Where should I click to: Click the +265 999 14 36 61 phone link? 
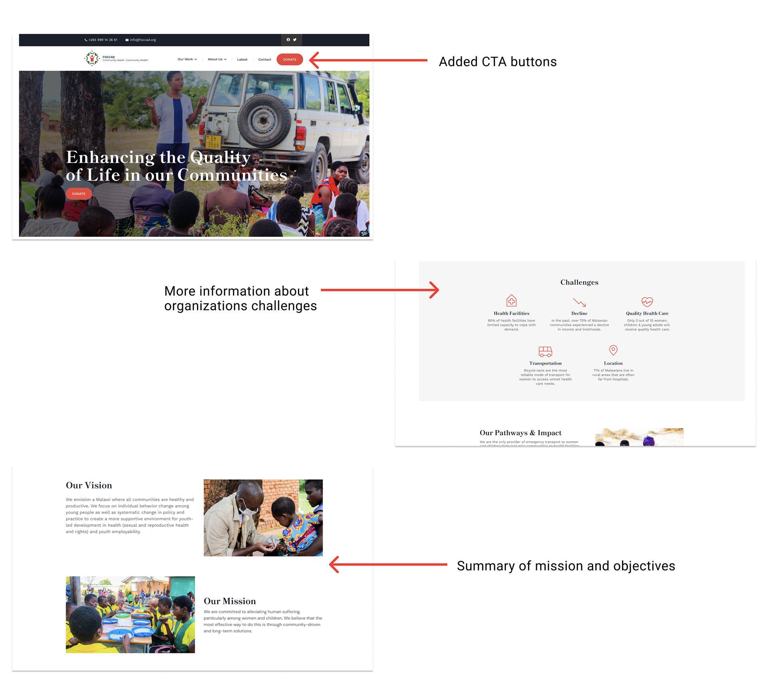point(103,40)
